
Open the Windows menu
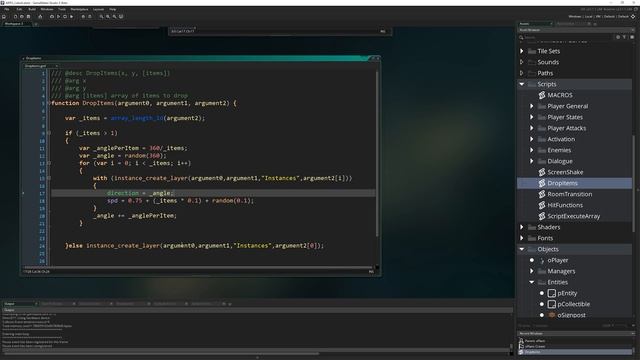point(47,9)
